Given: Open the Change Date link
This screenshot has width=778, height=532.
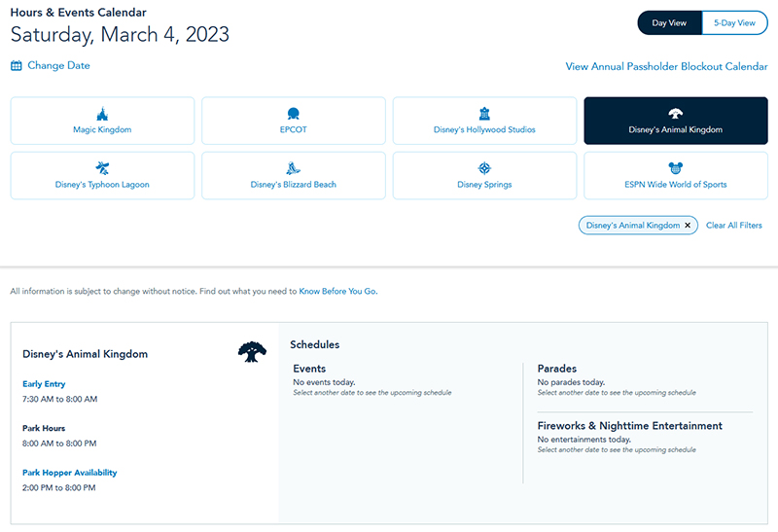Looking at the screenshot, I should click(x=58, y=65).
